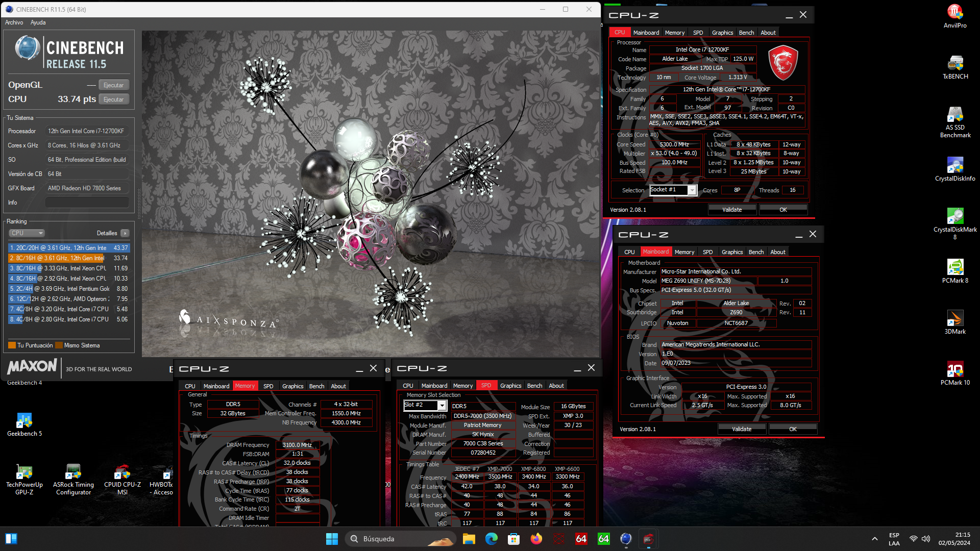Click the red 64 taskbar icon
Viewport: 980px width, 551px height.
click(x=581, y=539)
